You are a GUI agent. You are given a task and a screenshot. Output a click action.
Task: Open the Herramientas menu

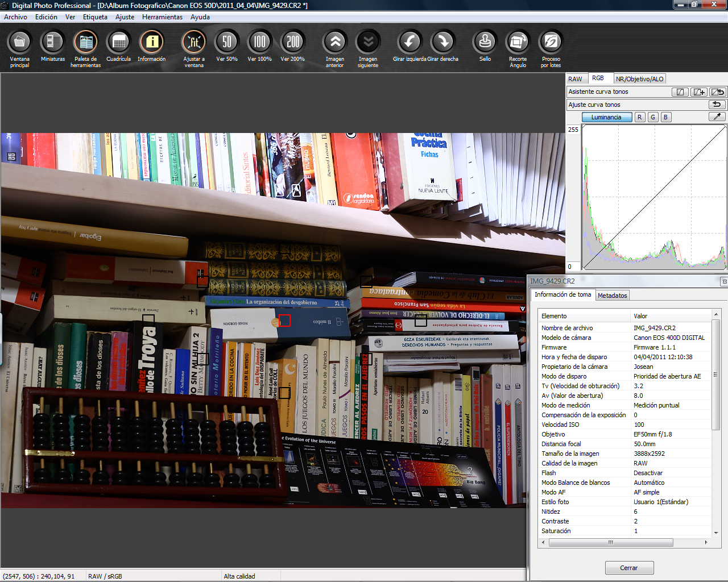162,17
